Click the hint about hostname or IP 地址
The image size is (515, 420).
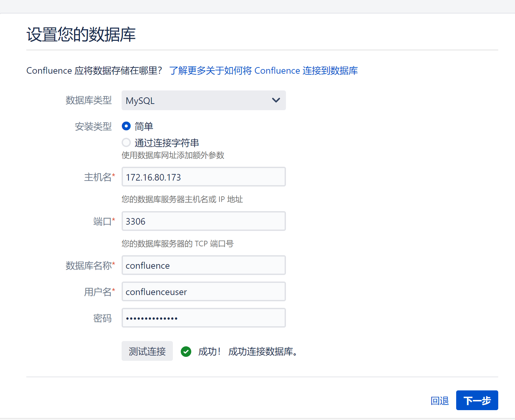click(x=182, y=199)
